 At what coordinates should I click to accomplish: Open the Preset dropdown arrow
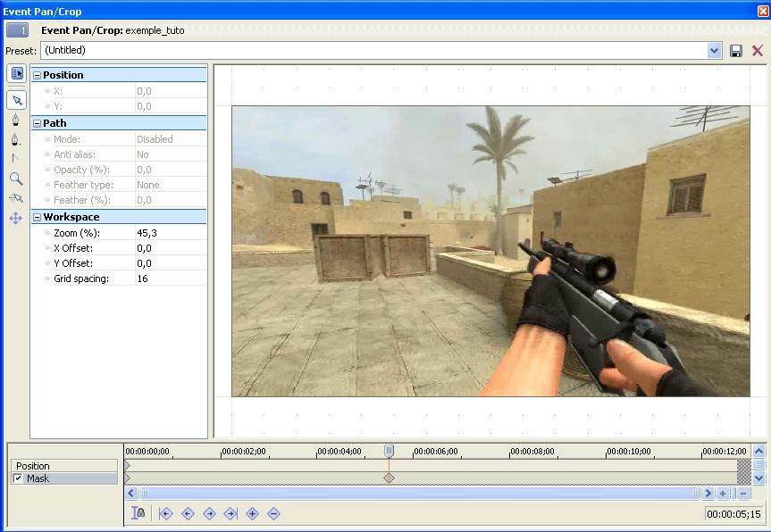[x=714, y=50]
